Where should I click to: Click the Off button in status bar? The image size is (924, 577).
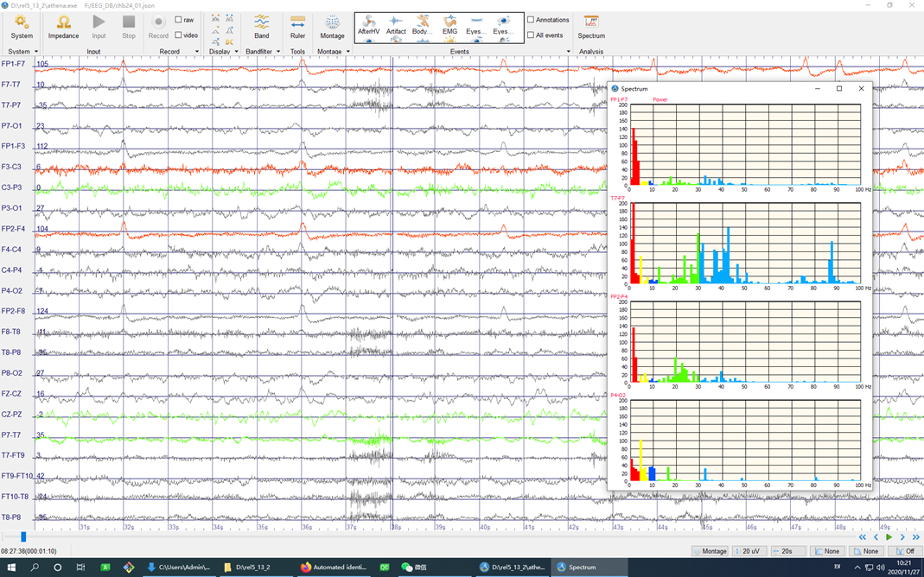pos(904,551)
